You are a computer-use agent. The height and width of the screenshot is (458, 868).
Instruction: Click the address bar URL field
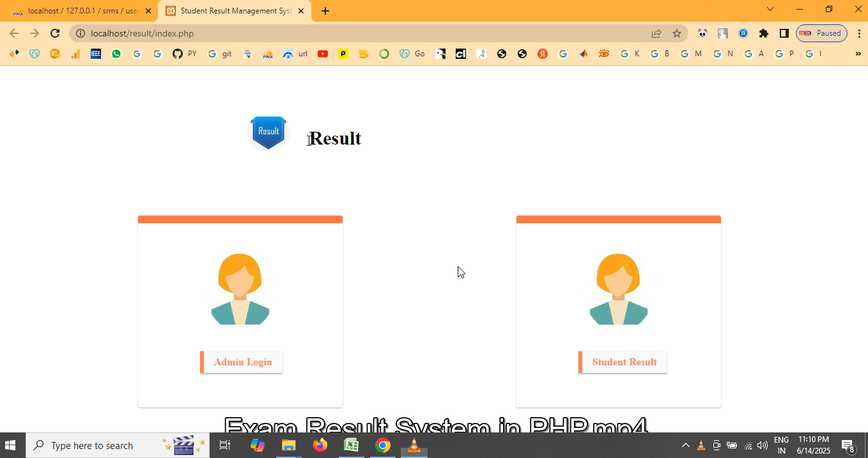coord(358,33)
